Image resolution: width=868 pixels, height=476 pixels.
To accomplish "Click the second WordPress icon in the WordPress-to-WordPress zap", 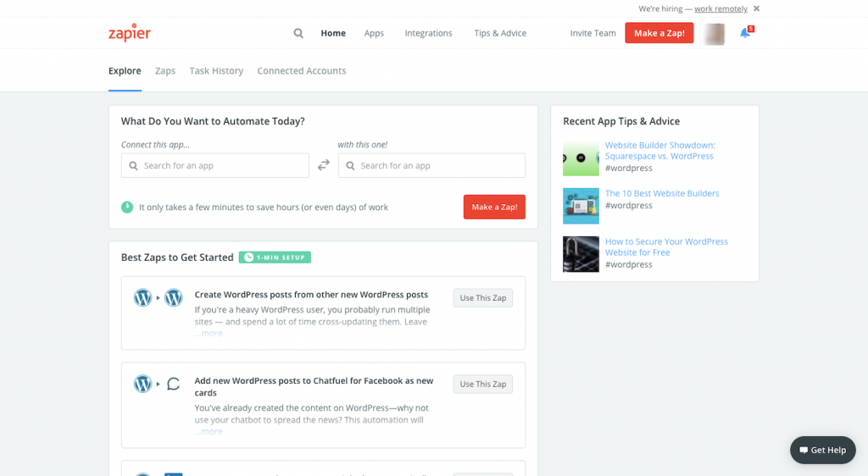I will pos(173,297).
